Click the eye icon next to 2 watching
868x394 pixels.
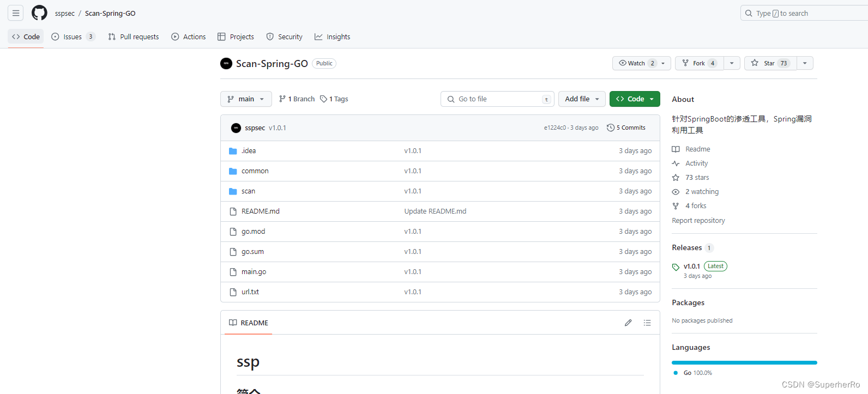coord(676,192)
